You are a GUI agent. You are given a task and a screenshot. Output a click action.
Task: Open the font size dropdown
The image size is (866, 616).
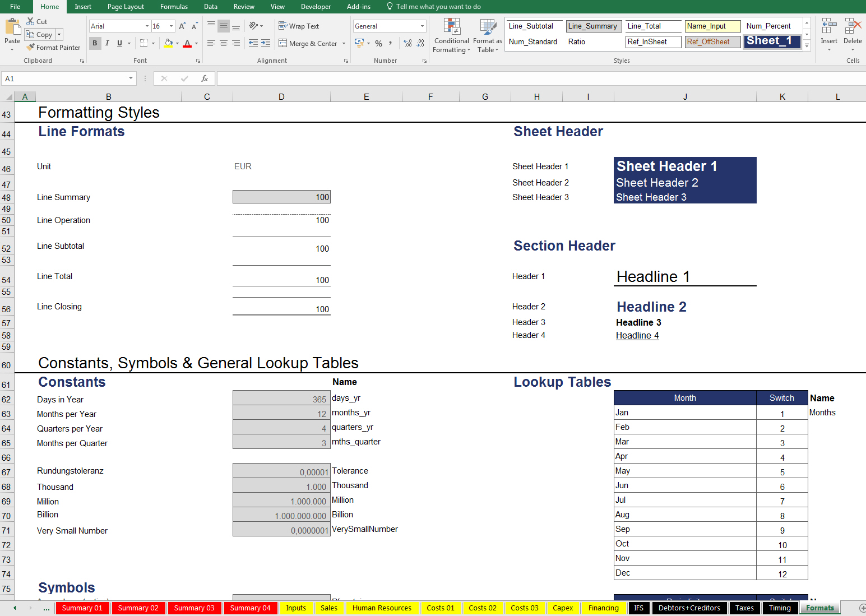click(170, 26)
